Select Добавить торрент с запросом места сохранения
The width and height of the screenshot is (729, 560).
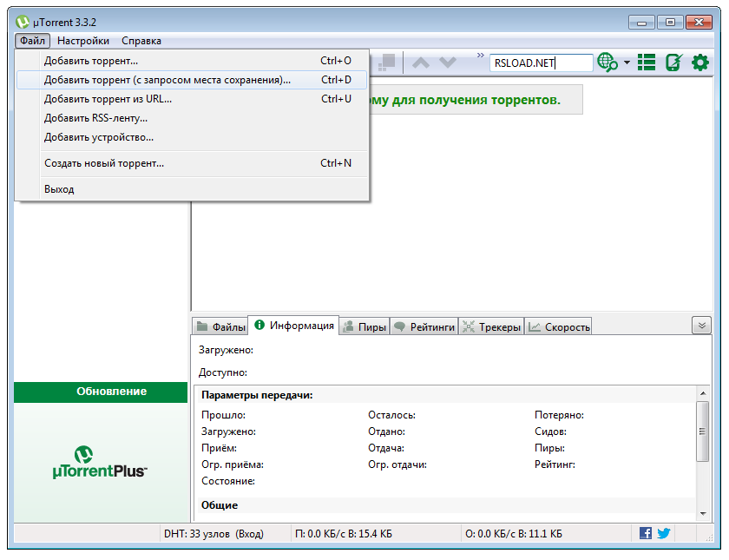[x=192, y=80]
